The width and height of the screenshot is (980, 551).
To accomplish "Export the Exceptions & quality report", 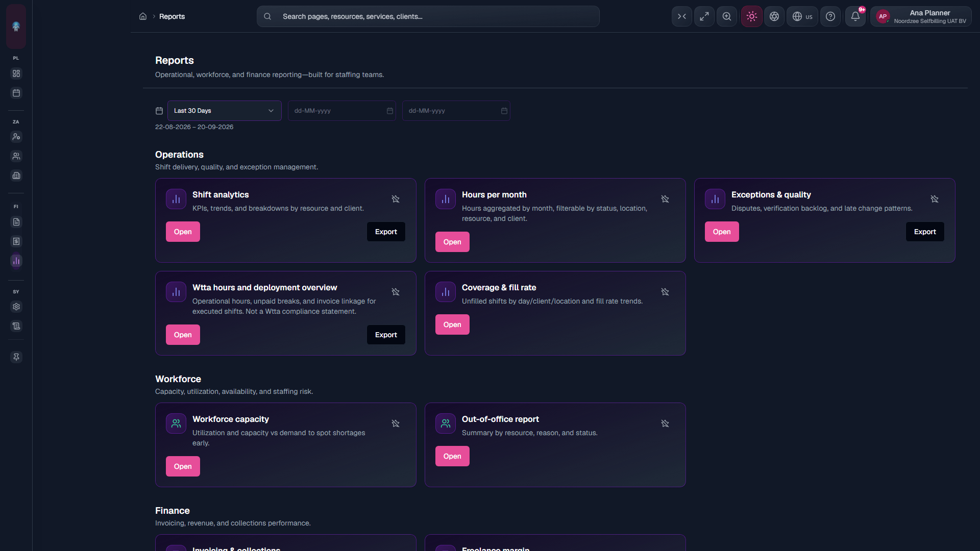I will point(925,232).
